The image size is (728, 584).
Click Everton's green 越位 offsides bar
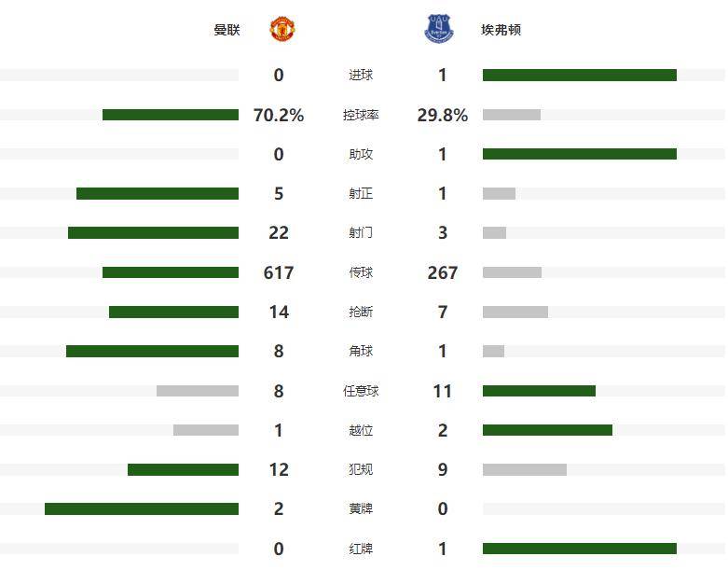tap(547, 430)
